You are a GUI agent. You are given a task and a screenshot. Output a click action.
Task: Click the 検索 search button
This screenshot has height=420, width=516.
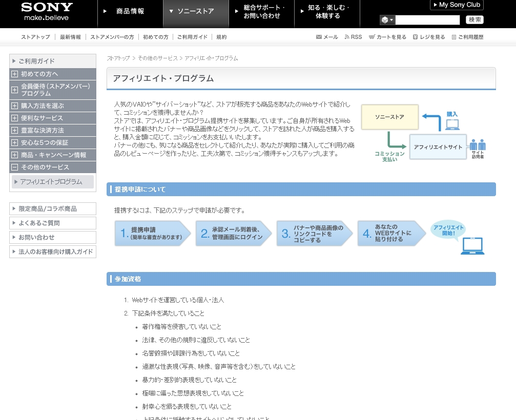pyautogui.click(x=475, y=20)
